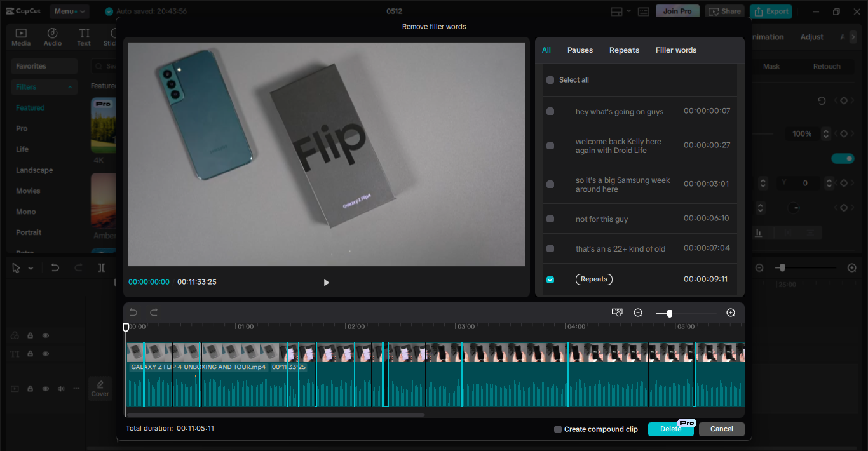Play the video preview
Screen dimensions: 868x451
click(x=326, y=282)
